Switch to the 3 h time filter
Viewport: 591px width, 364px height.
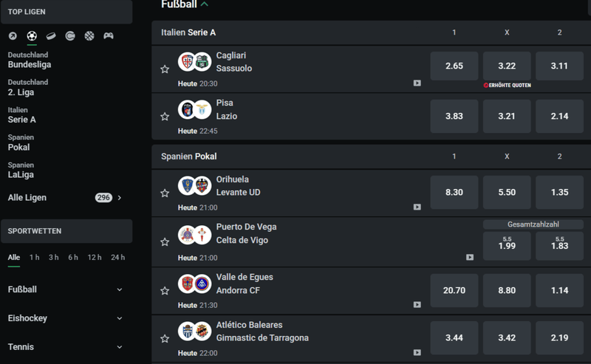click(x=54, y=258)
